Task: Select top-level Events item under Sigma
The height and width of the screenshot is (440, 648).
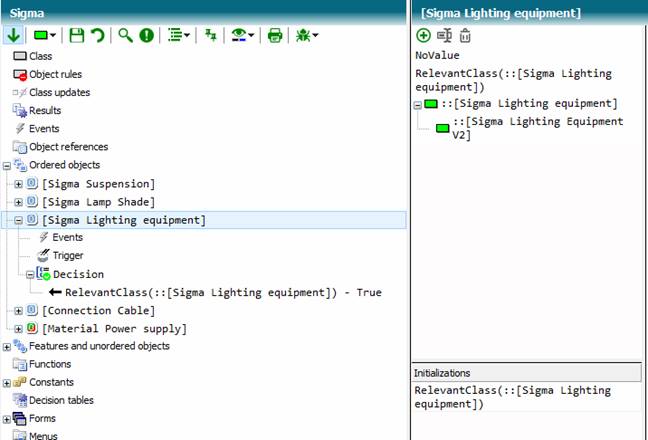Action: (x=44, y=129)
